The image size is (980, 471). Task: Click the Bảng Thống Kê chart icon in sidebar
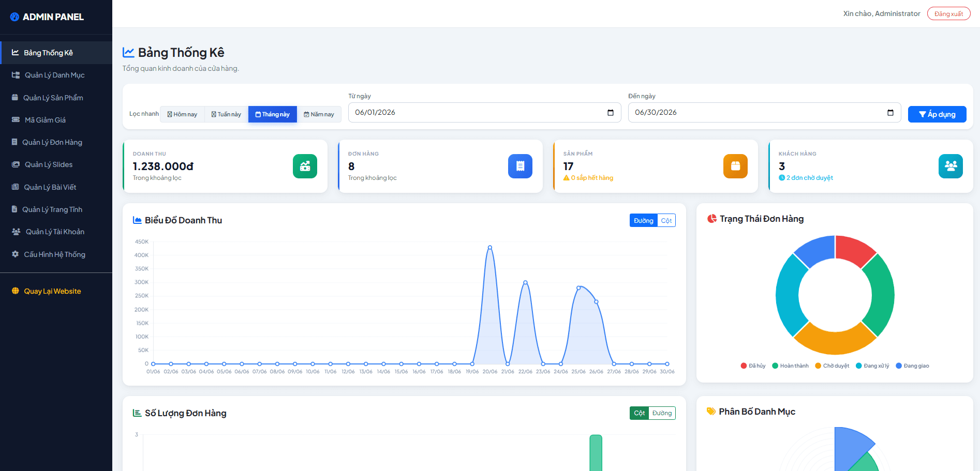16,53
